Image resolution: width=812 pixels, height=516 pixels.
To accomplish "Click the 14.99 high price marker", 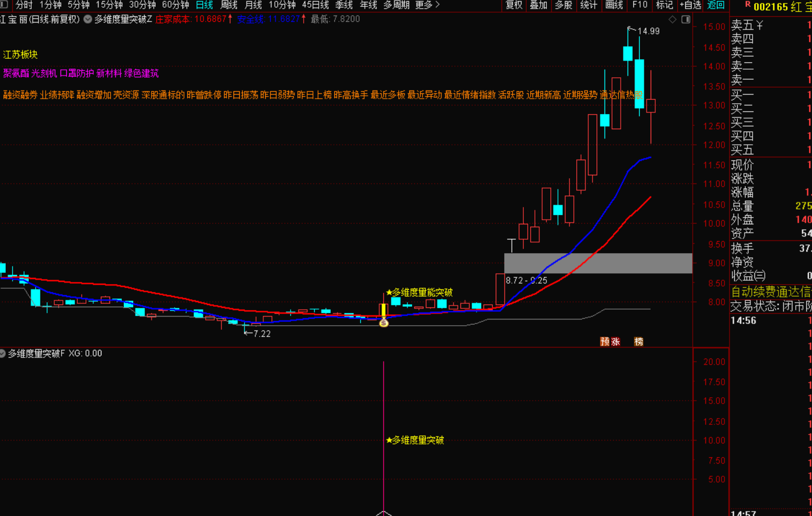I will pyautogui.click(x=648, y=31).
